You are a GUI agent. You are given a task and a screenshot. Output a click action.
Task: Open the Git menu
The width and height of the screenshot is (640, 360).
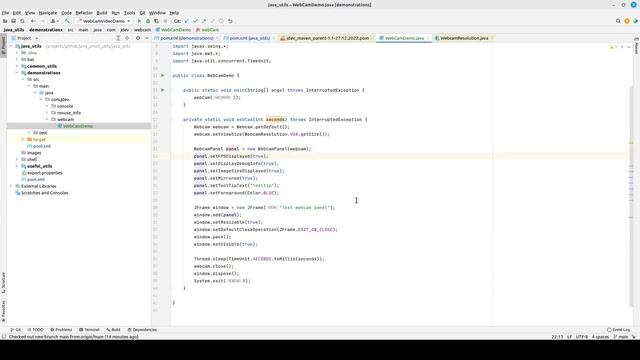click(x=142, y=13)
